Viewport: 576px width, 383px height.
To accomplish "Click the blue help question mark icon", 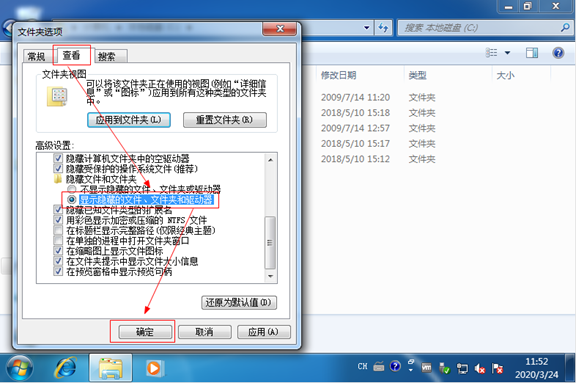I will [558, 53].
